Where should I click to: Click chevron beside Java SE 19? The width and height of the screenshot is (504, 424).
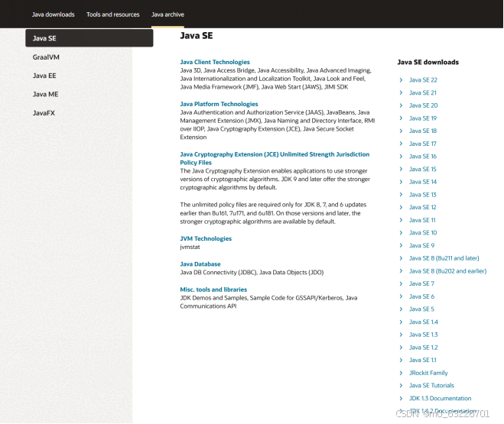[x=401, y=118]
